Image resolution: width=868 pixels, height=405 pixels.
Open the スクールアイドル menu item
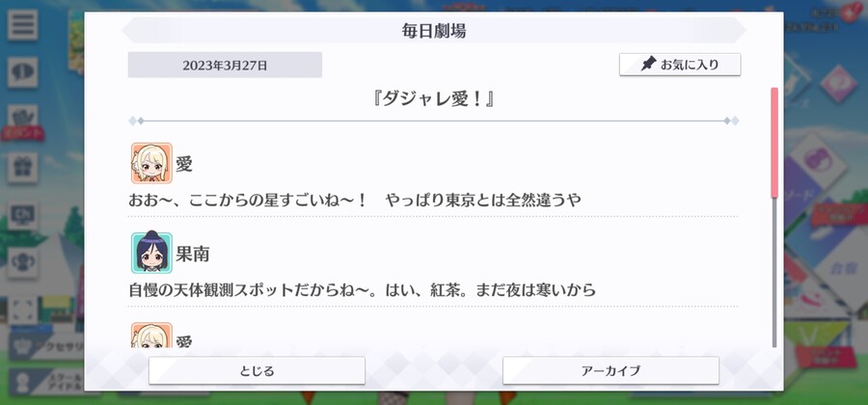pos(47,381)
